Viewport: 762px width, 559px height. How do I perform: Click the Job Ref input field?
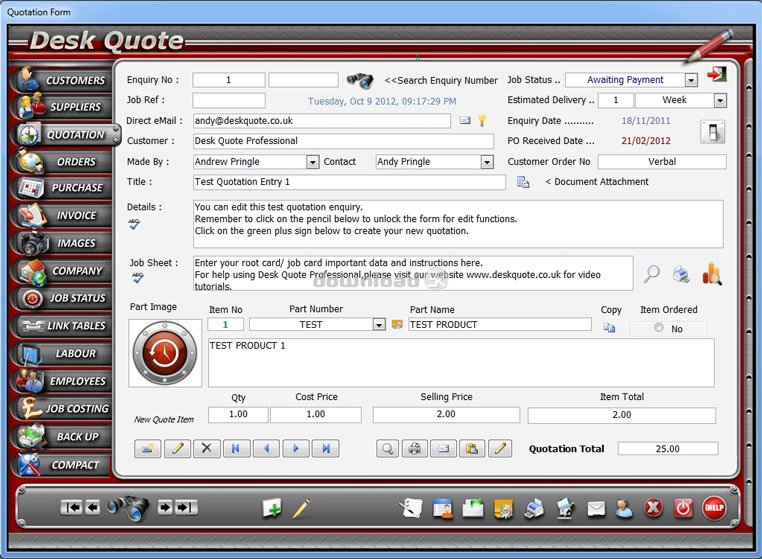coord(229,101)
